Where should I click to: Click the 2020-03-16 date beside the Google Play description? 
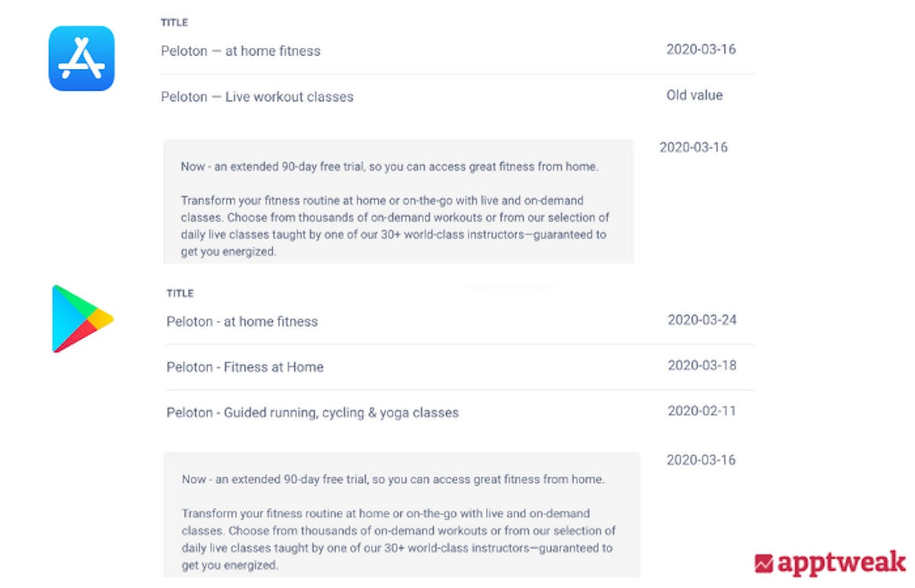(x=701, y=460)
